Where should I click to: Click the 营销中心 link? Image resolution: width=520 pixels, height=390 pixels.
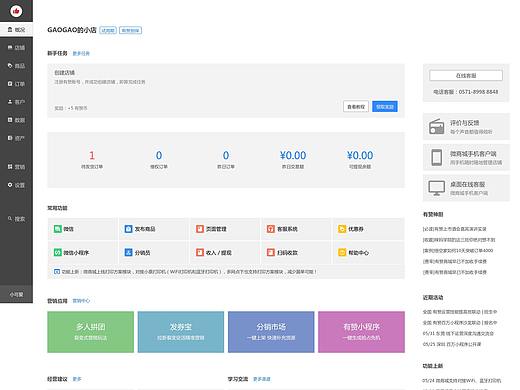click(x=81, y=301)
